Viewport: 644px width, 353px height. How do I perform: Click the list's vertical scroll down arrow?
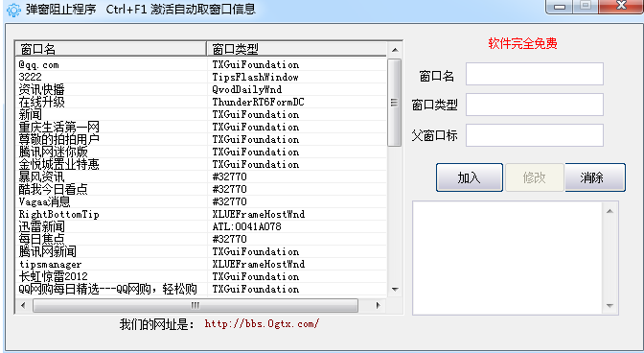pos(395,290)
